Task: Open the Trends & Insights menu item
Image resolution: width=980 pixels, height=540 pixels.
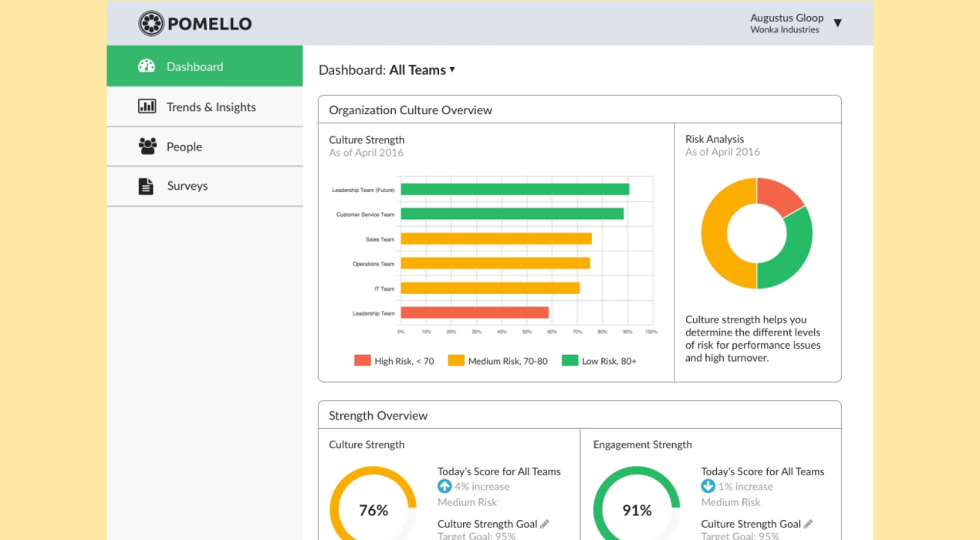Action: (x=211, y=107)
